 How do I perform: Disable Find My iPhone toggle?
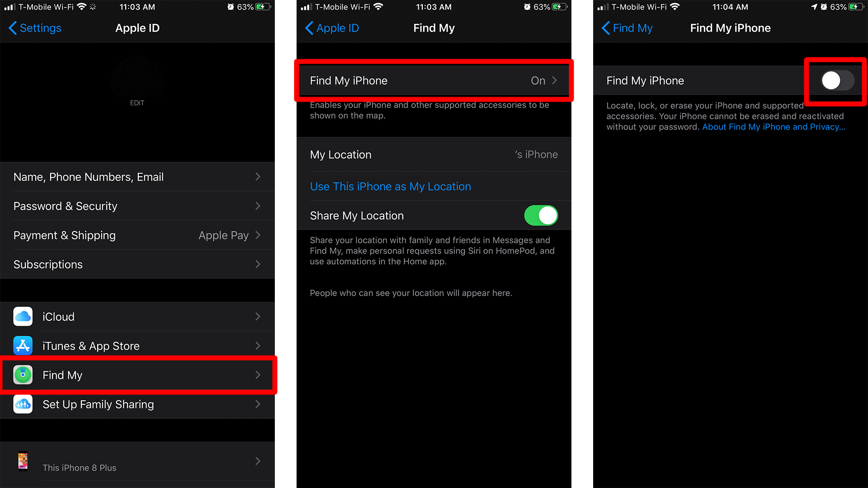click(x=838, y=79)
